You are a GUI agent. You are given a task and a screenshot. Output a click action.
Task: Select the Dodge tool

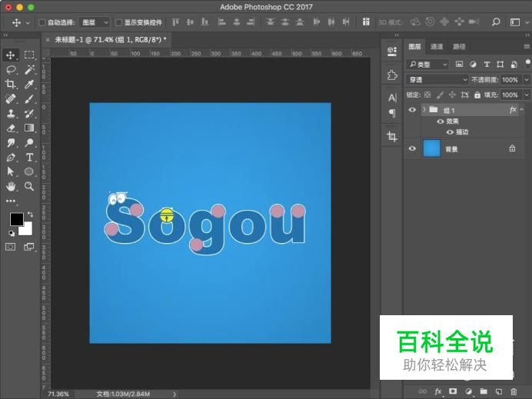(x=29, y=142)
